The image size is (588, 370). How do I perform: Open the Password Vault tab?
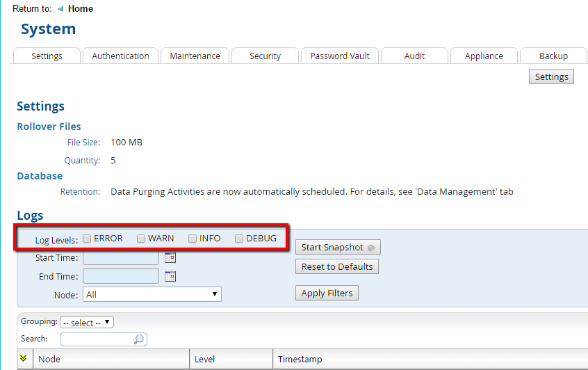[340, 56]
